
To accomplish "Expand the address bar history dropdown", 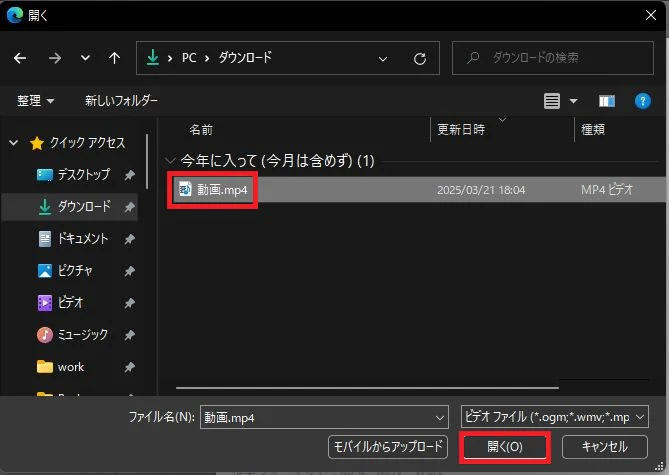I will [383, 59].
